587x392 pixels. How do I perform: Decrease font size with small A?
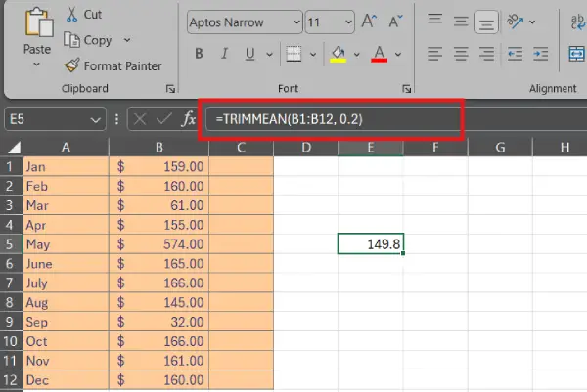click(395, 22)
